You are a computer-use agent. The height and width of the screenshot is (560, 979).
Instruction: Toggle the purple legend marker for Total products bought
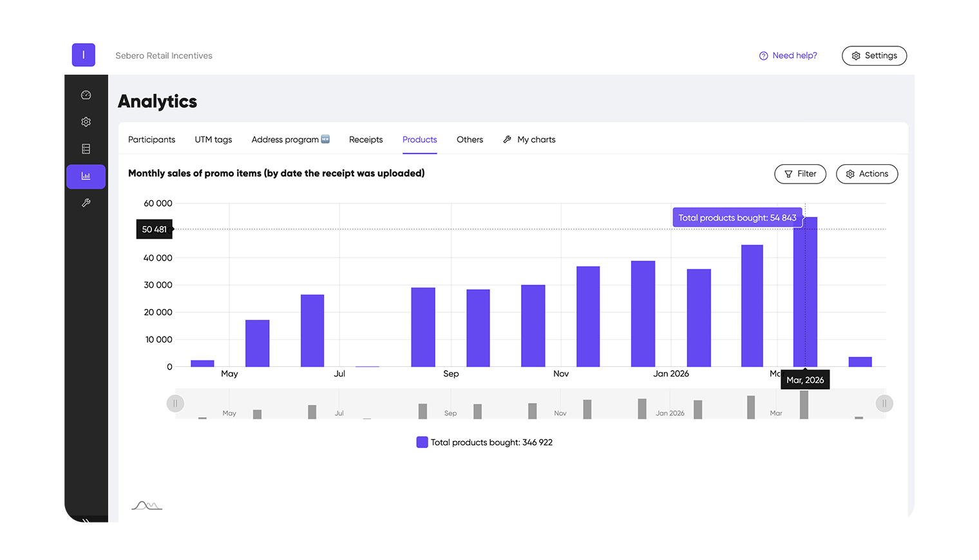(x=422, y=442)
